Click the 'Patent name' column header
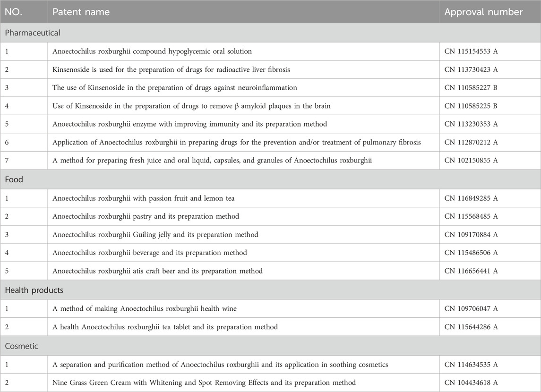The height and width of the screenshot is (392, 541). 81,12
